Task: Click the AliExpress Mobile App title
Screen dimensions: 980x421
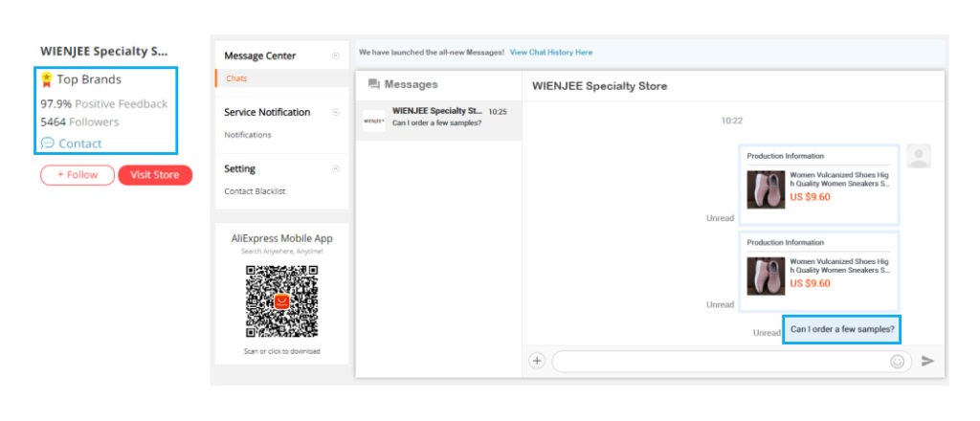Action: click(x=282, y=238)
